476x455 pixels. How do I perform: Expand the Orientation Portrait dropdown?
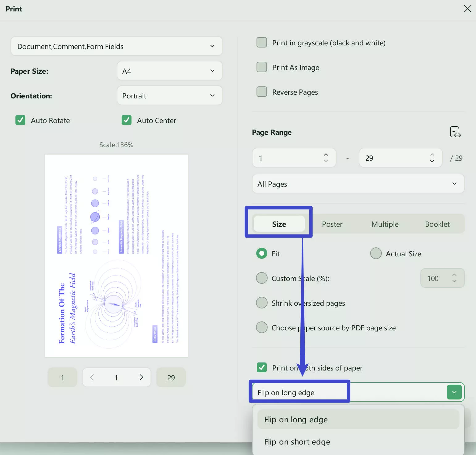pyautogui.click(x=169, y=96)
